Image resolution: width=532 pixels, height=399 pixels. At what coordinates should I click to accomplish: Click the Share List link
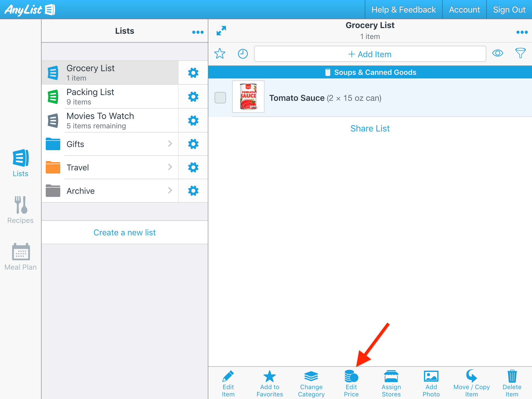[370, 128]
